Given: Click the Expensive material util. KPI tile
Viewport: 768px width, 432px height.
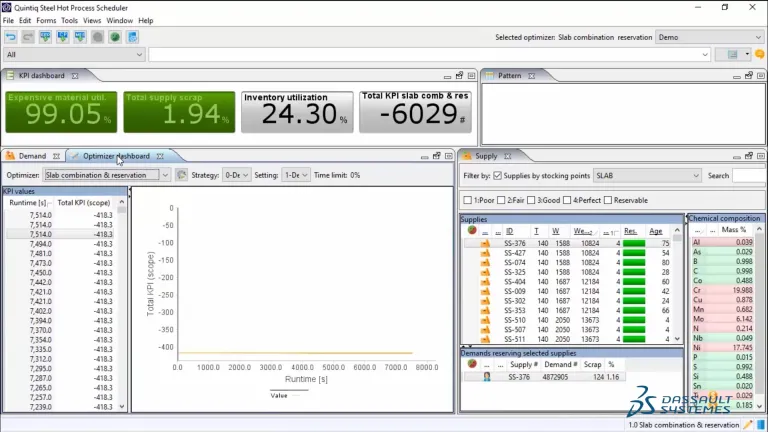Looking at the screenshot, I should click(x=61, y=112).
